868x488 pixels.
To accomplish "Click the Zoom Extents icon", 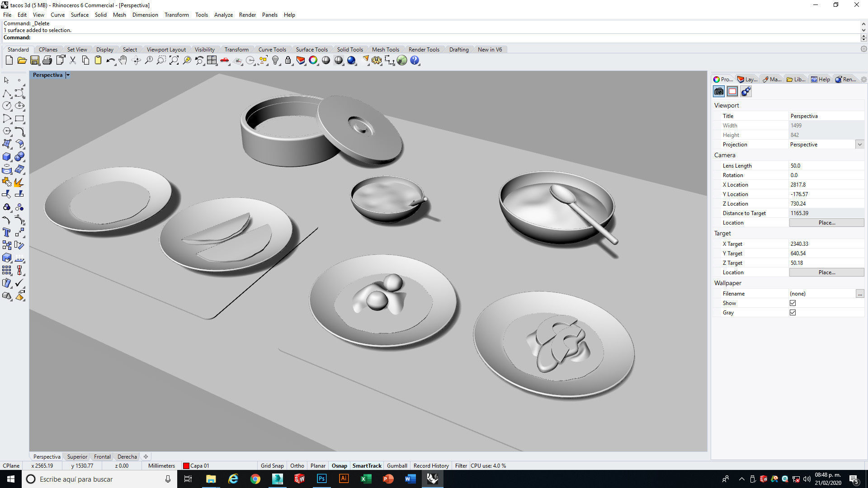I will coord(174,61).
